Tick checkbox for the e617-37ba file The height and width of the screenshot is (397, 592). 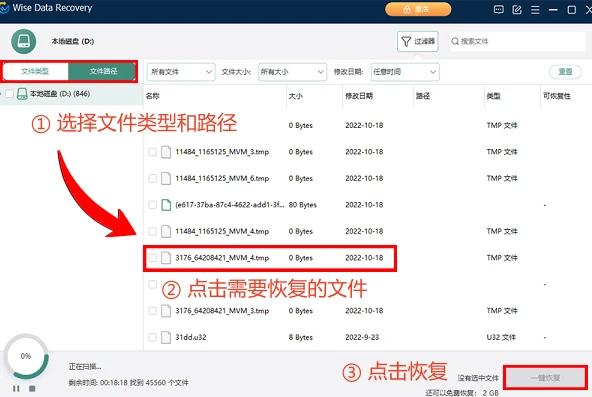point(153,205)
